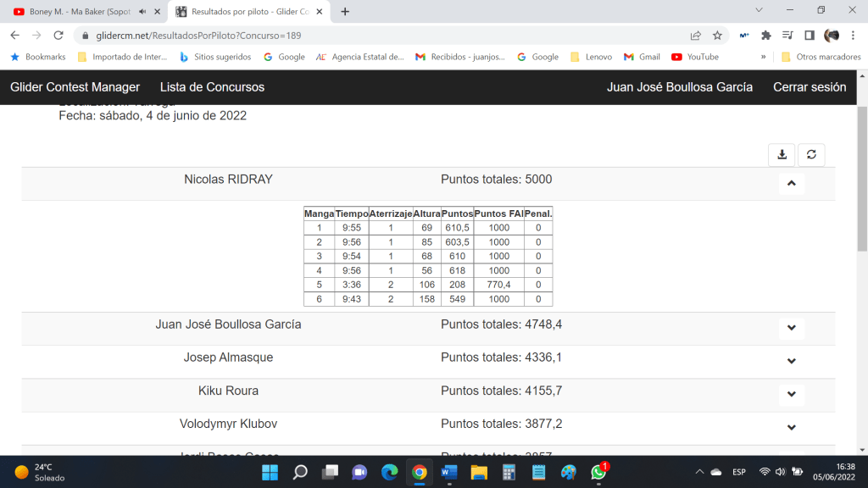This screenshot has height=488, width=868.
Task: Expand Volodymyr Klubov results row
Action: 791,427
